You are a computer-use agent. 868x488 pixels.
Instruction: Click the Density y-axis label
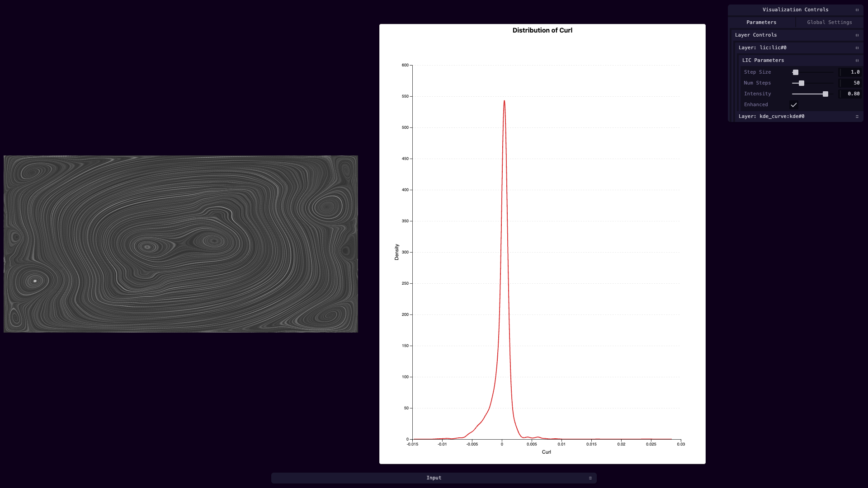[397, 252]
